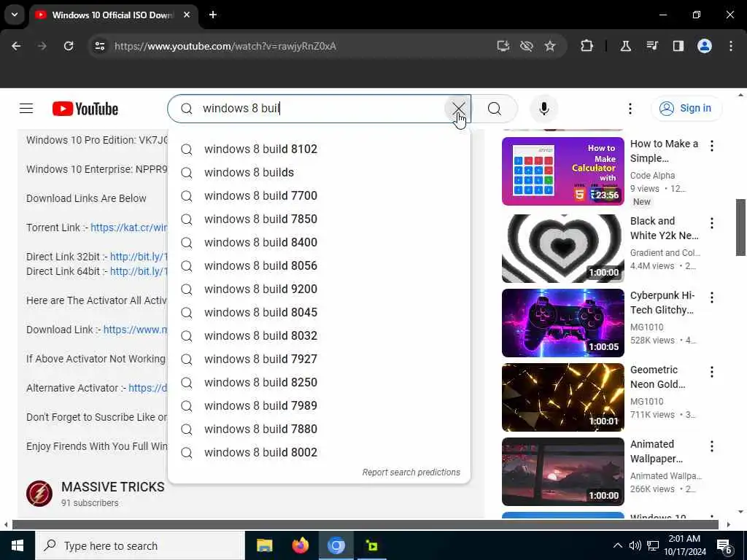Screen dimensions: 747x560
Task: Open the Cyberpunk Hi-Tech Glitchy video thumbnail
Action: click(x=562, y=323)
